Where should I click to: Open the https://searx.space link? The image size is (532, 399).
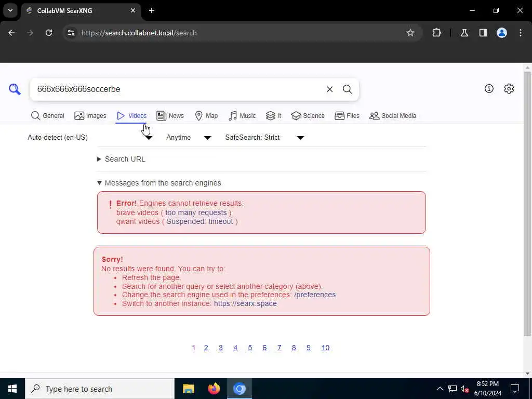pyautogui.click(x=245, y=303)
